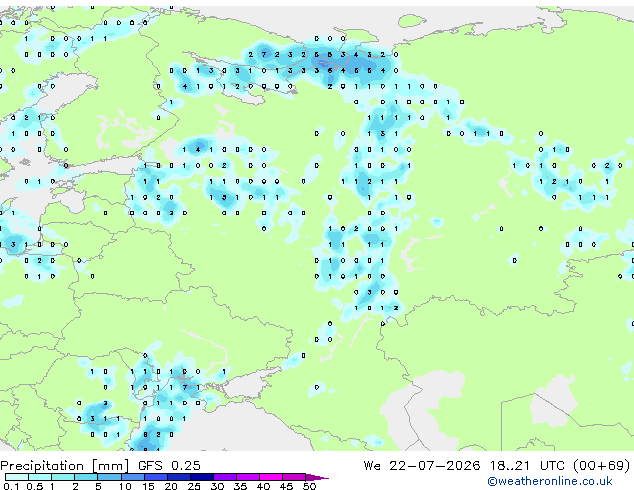Image resolution: width=634 pixels, height=490 pixels.
Task: Pick the 1–2 mm legend swatch
Action: coord(63,477)
